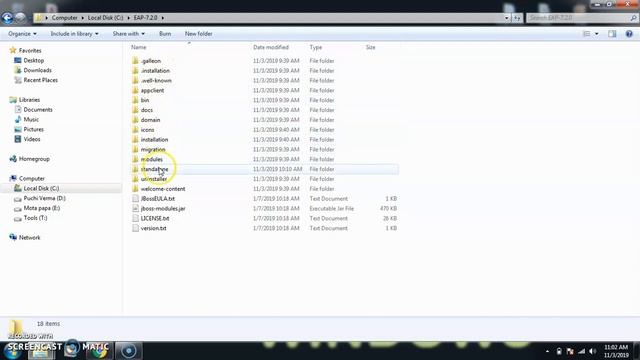The height and width of the screenshot is (360, 640).
Task: Select the jboss-modules.jar file icon
Action: point(135,208)
